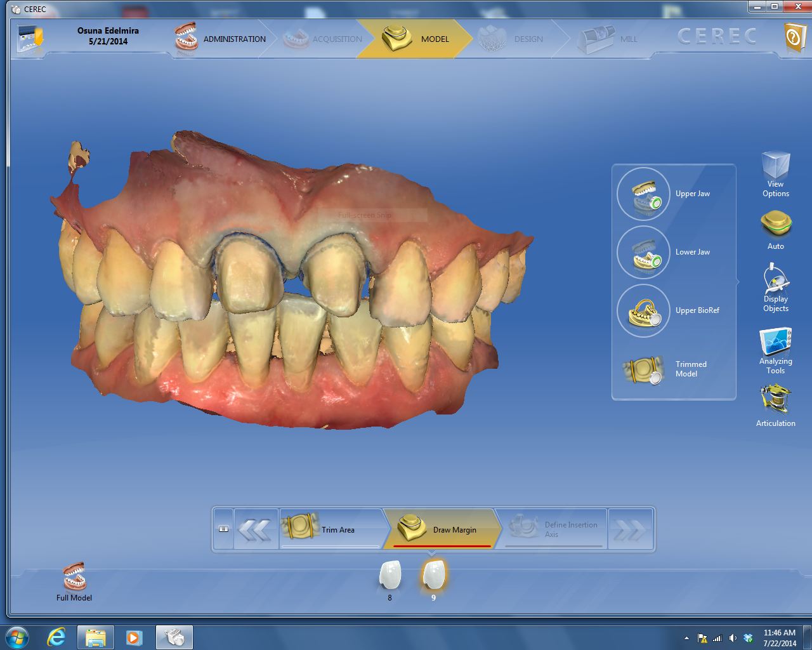Screen dimensions: 812x650
Task: Open Analyzing Tools icon
Action: pyautogui.click(x=775, y=343)
